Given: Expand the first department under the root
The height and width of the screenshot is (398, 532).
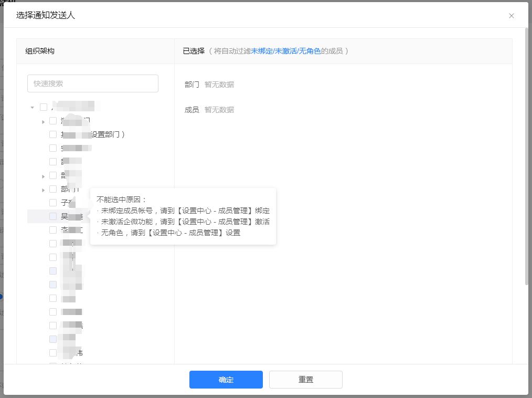Looking at the screenshot, I should coord(43,121).
